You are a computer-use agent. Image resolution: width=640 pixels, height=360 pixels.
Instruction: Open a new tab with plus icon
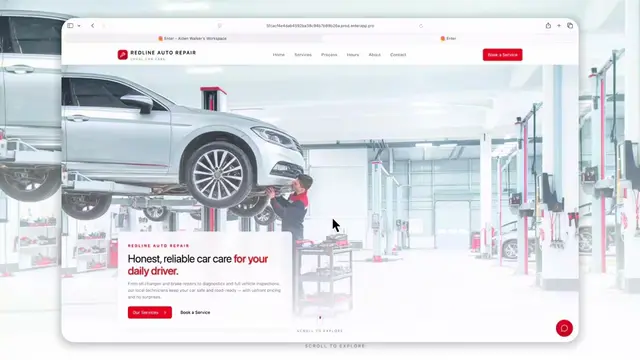[559, 26]
